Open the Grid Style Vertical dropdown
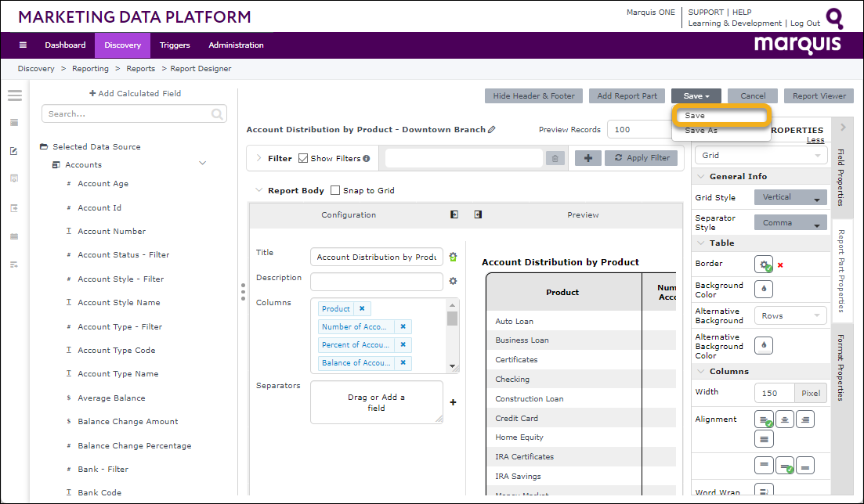Screen dimensions: 864x504 tap(790, 197)
